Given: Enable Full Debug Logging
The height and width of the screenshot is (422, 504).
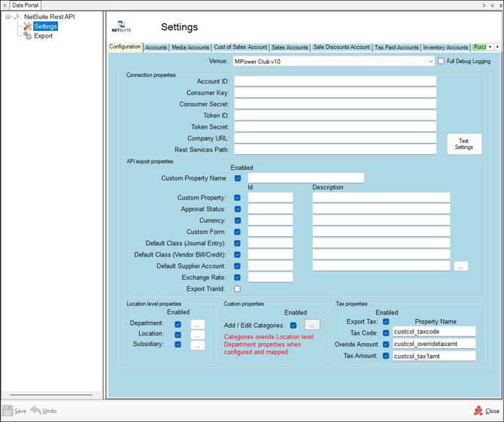Looking at the screenshot, I should [x=442, y=61].
